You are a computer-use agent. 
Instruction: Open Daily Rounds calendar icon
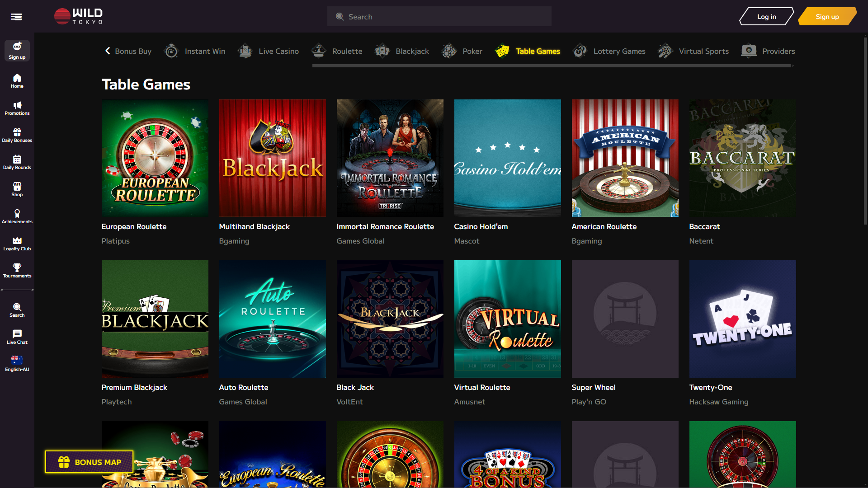(x=17, y=160)
